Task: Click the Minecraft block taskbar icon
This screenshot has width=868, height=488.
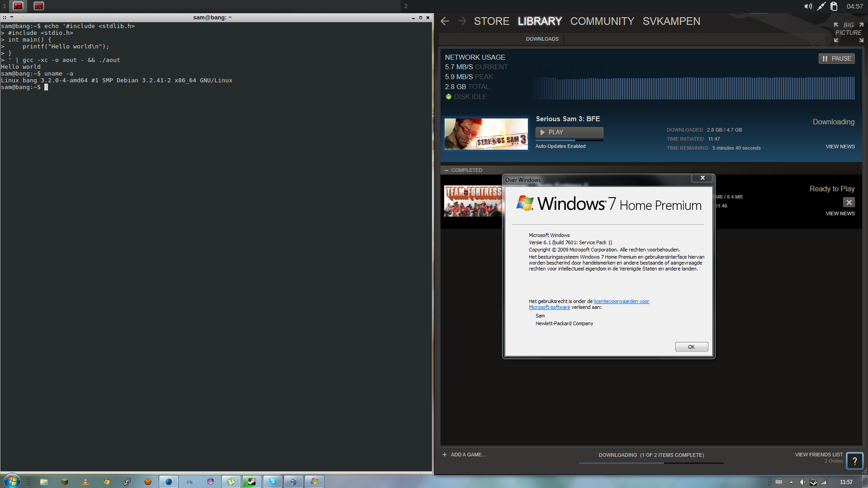Action: click(x=65, y=482)
